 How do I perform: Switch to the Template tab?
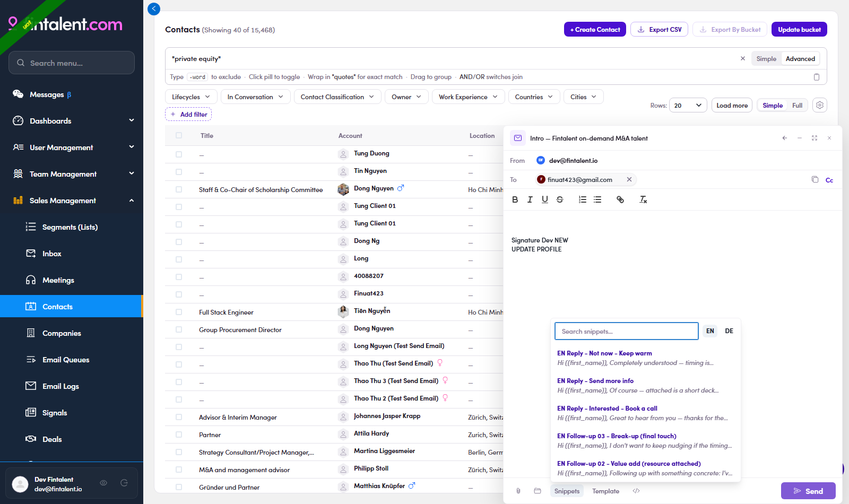(x=605, y=491)
